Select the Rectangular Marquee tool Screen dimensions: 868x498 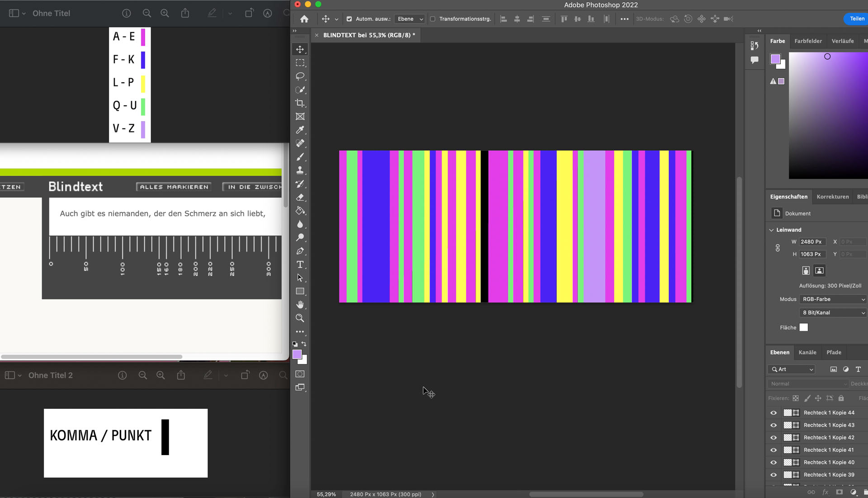tap(300, 63)
